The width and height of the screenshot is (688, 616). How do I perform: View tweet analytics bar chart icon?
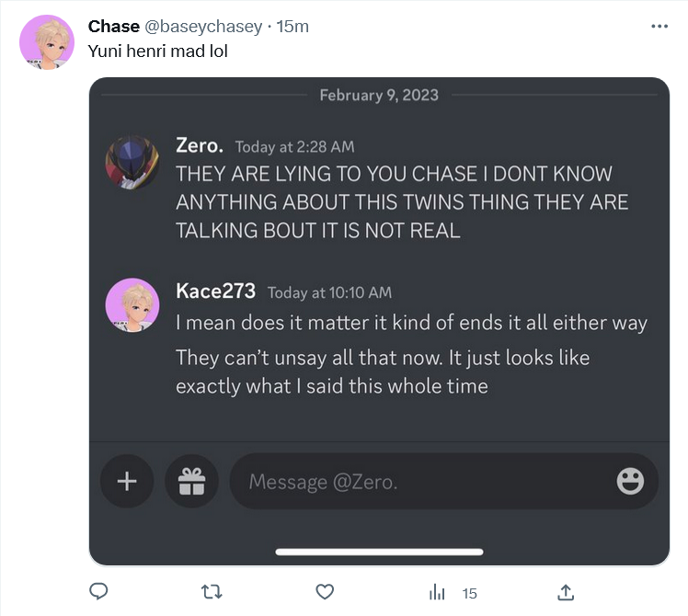point(437,592)
